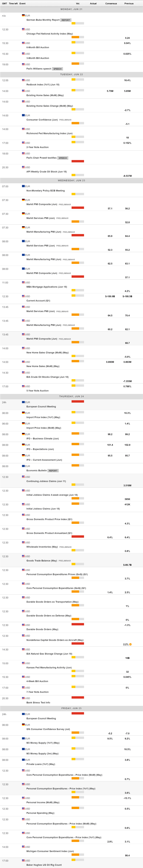143x868 pixels.
Task: Click the German flag above IFO – Business Climate
Action: click(x=23, y=434)
